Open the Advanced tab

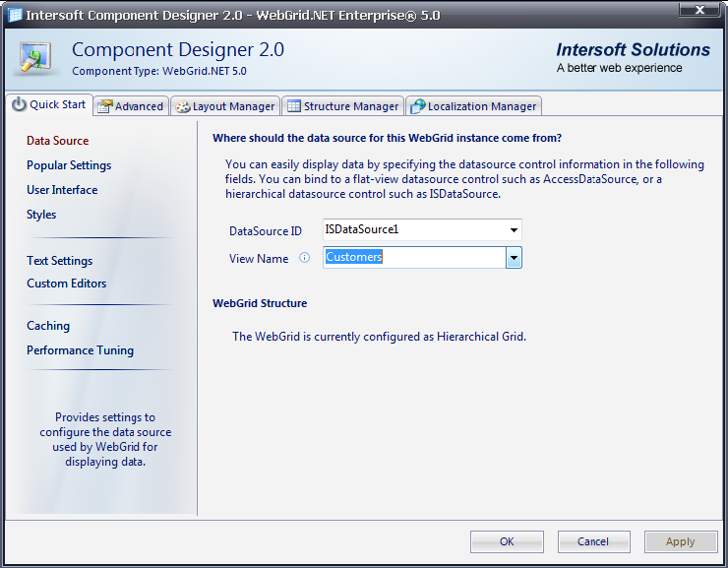[131, 106]
